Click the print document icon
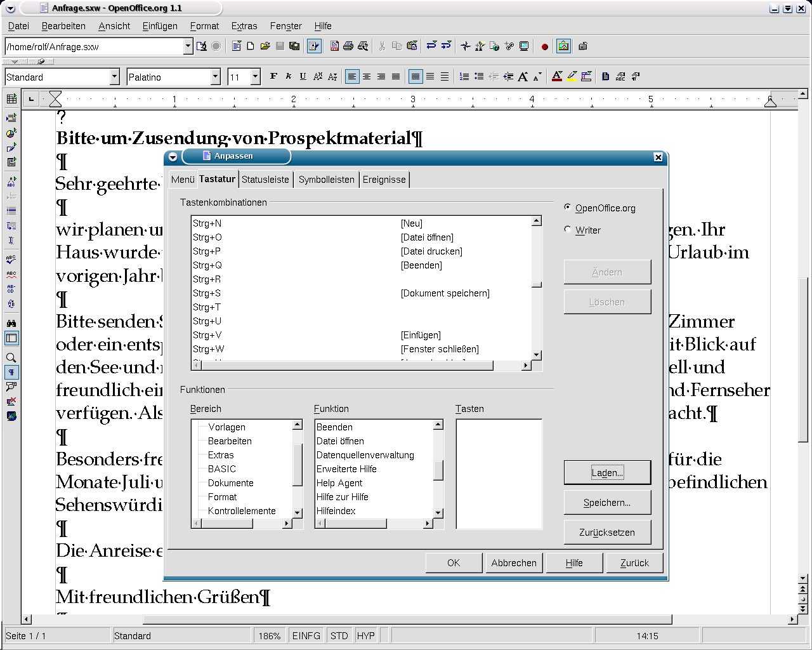Screen dimensions: 812x650 click(348, 46)
